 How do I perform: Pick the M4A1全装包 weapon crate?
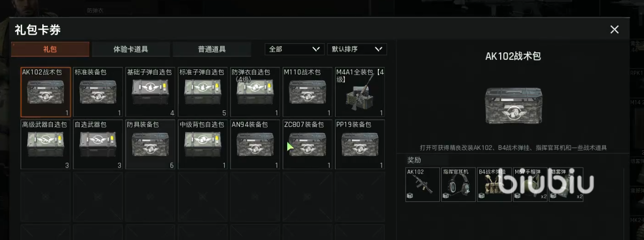tap(360, 92)
